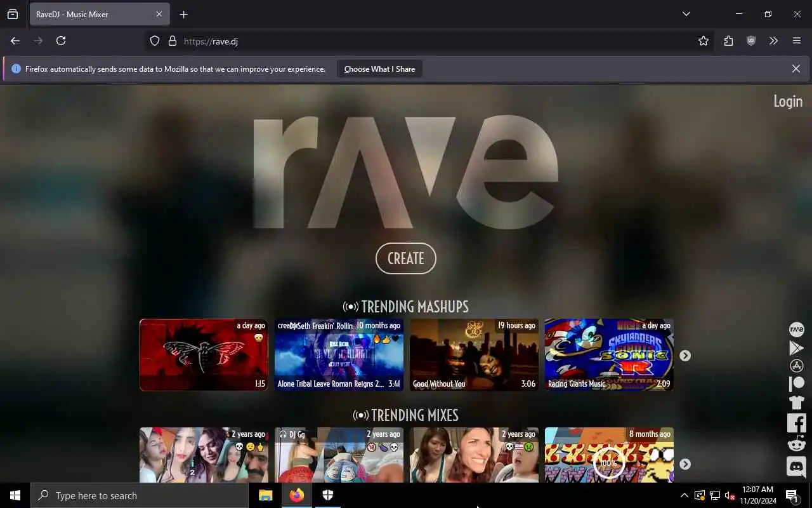Open the Windows Start menu
The width and height of the screenshot is (812, 508).
(15, 495)
